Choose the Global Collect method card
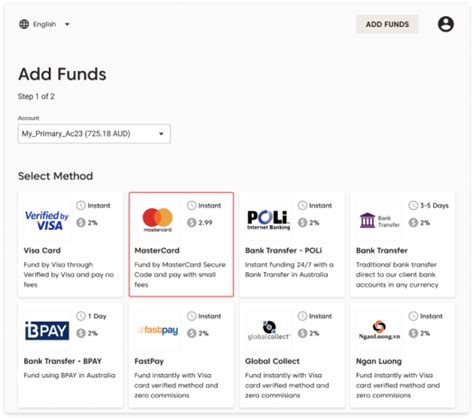The width and height of the screenshot is (474, 419). [292, 355]
